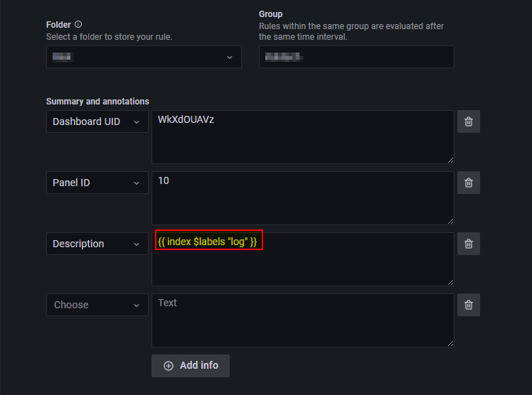Click resize handle of Description text area
Screen dimensions: 532x395
450,282
